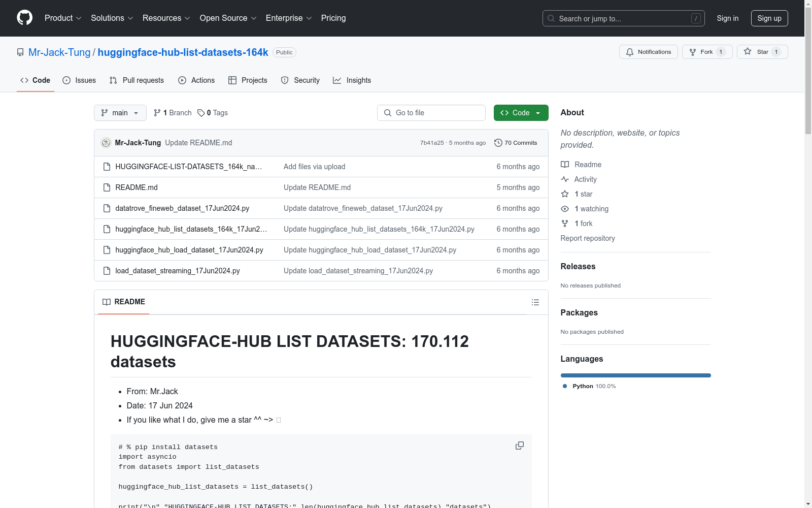
Task: Click the Sign up button
Action: tap(769, 18)
